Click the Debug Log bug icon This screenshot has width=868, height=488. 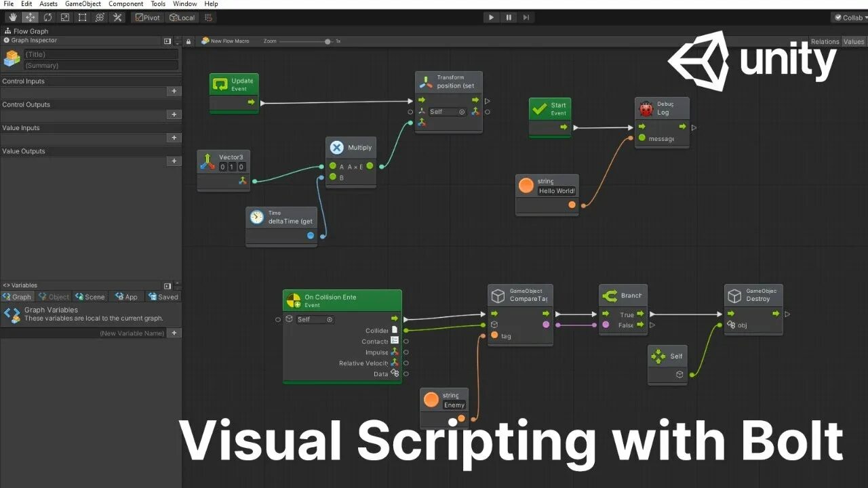coord(646,108)
